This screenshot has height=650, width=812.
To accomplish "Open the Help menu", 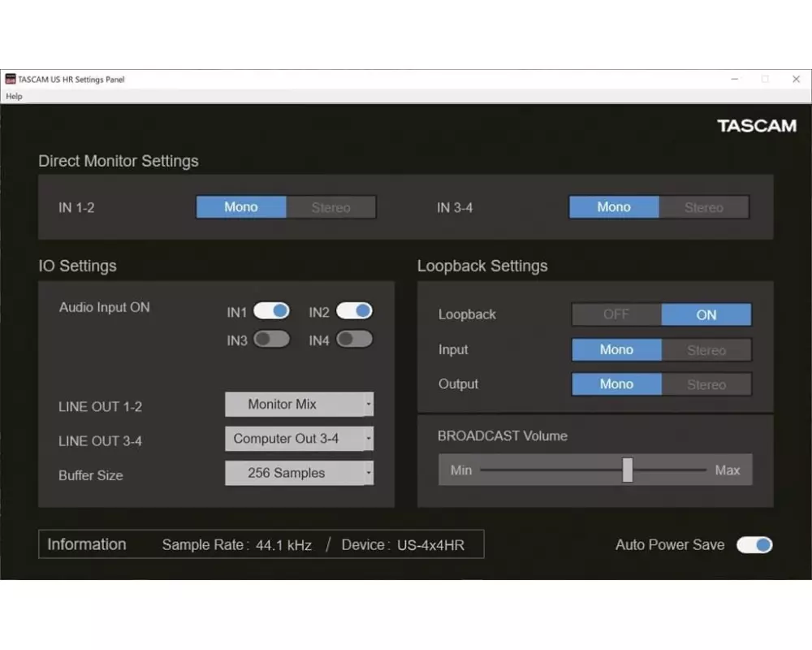I will [14, 97].
